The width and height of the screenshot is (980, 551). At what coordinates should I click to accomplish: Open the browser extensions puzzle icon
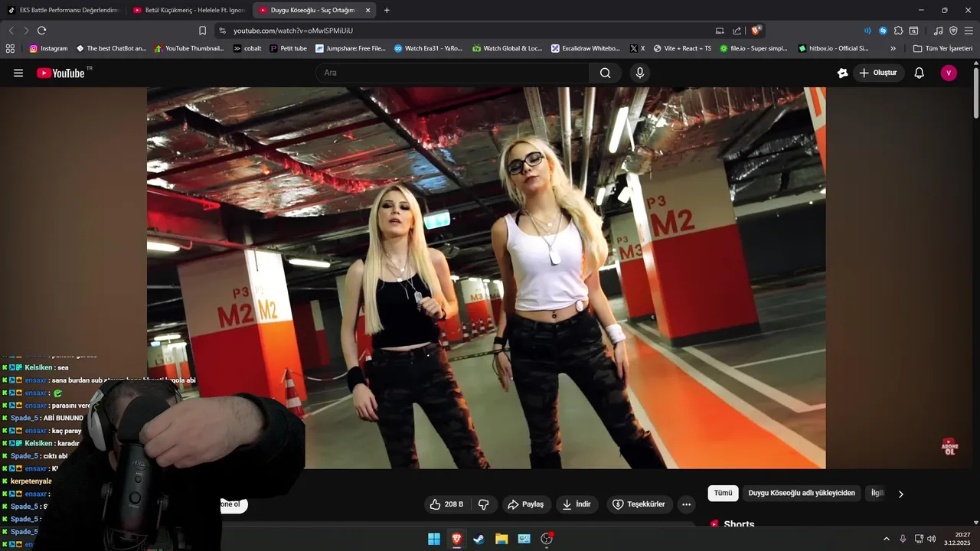coord(898,31)
